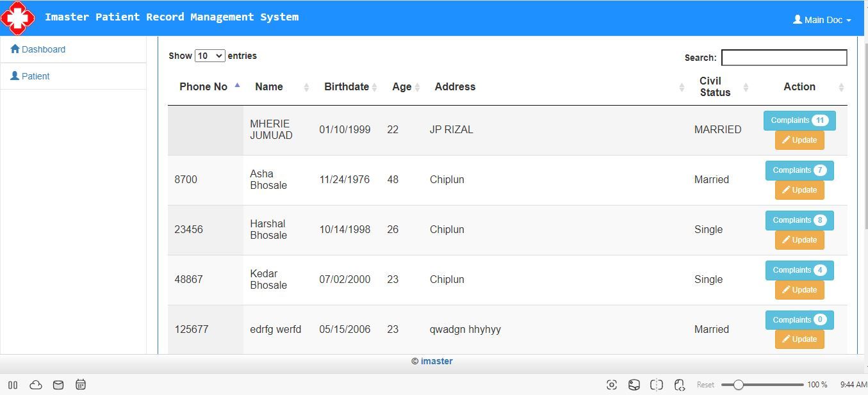Sort the table by Birthdate header

347,86
